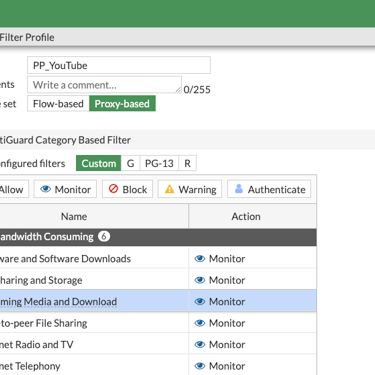Click the Allow action button
Screen dimensions: 375x375
(13, 189)
